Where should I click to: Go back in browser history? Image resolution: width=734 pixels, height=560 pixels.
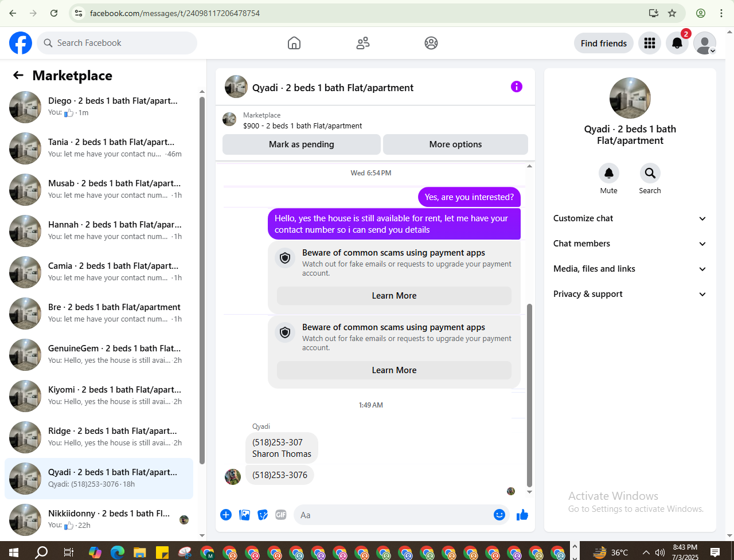[13, 13]
